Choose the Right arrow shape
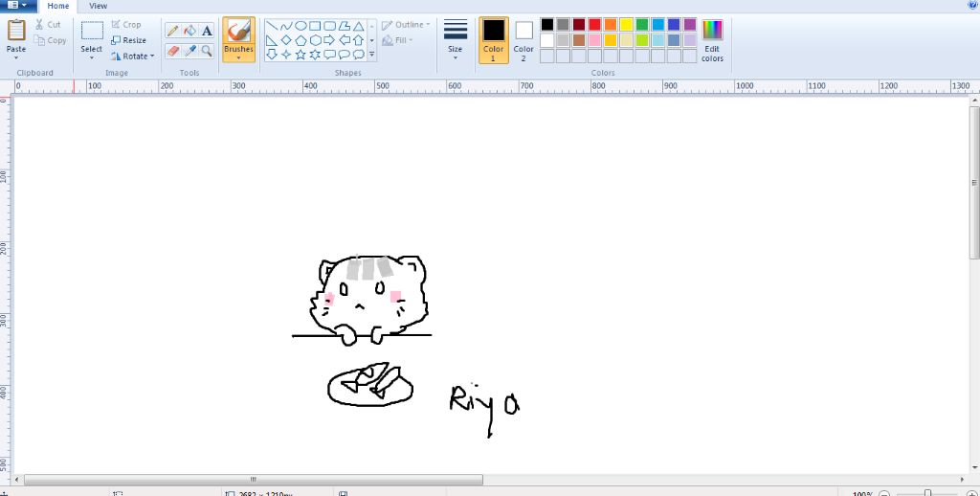 [329, 40]
